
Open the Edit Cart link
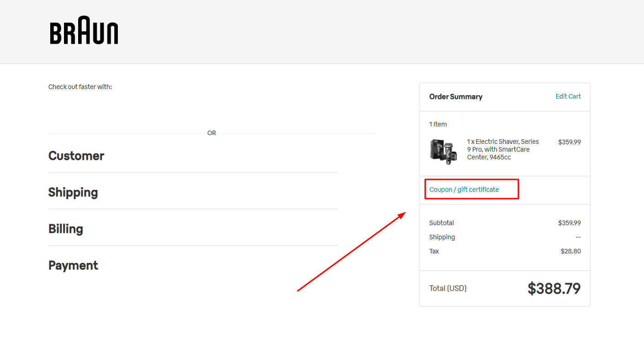tap(568, 96)
